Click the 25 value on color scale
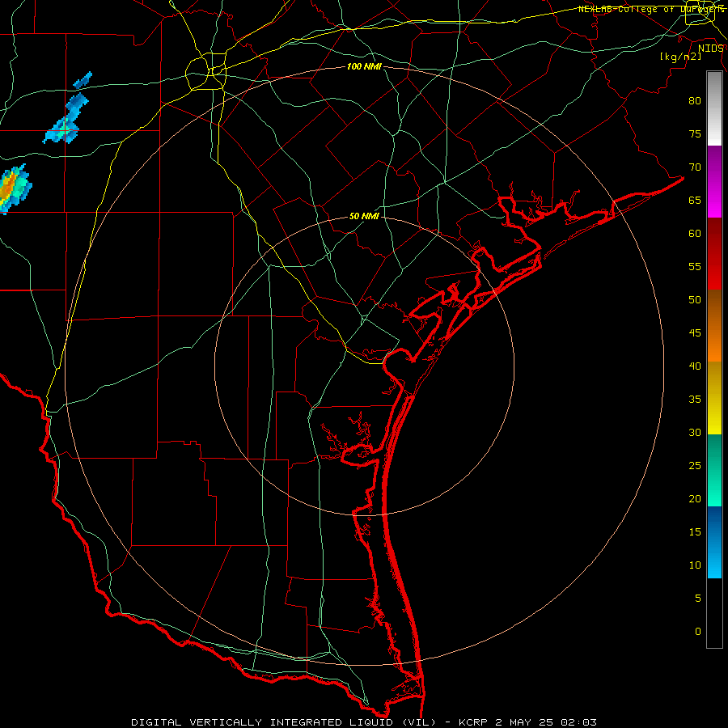This screenshot has height=728, width=728. [695, 465]
